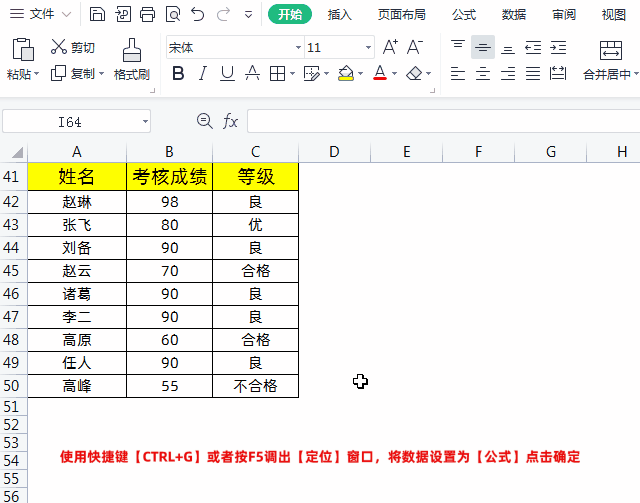The image size is (640, 503).
Task: Click the fx insert function icon
Action: (230, 121)
